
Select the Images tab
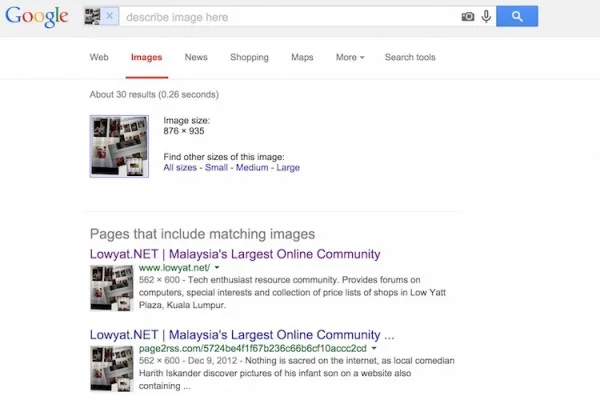click(147, 57)
